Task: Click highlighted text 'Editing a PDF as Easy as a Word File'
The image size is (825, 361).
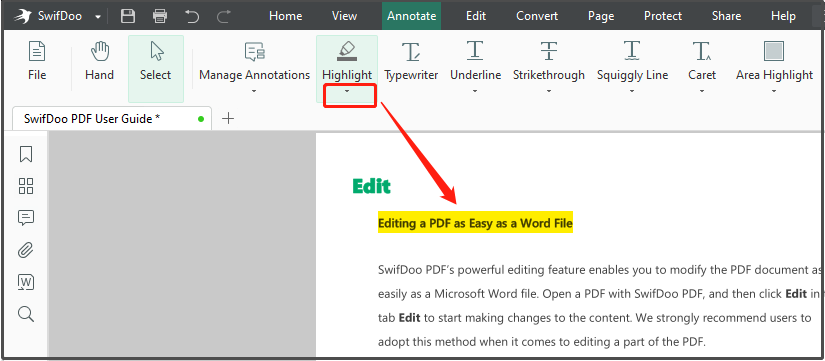Action: pyautogui.click(x=475, y=223)
